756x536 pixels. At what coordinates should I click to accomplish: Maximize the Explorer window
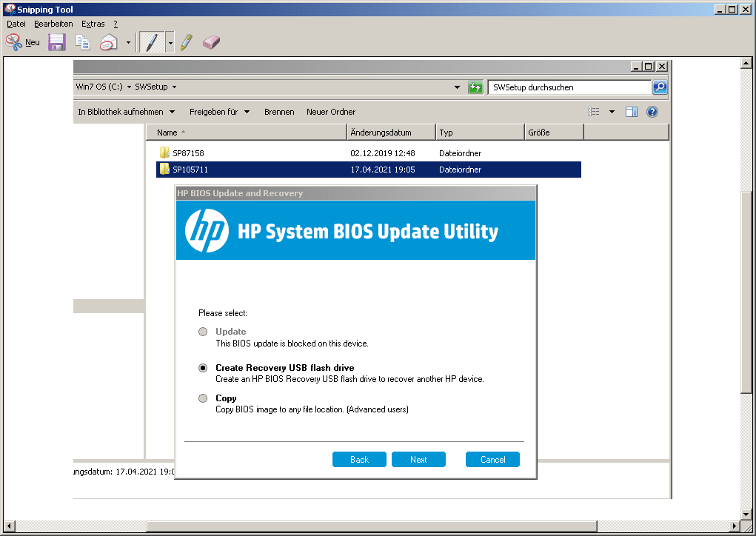[649, 66]
